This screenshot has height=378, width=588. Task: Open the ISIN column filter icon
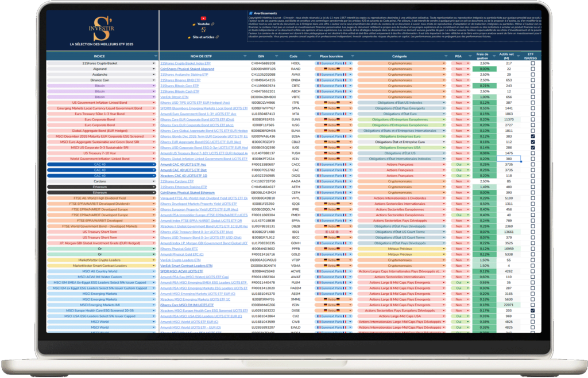tap(276, 56)
